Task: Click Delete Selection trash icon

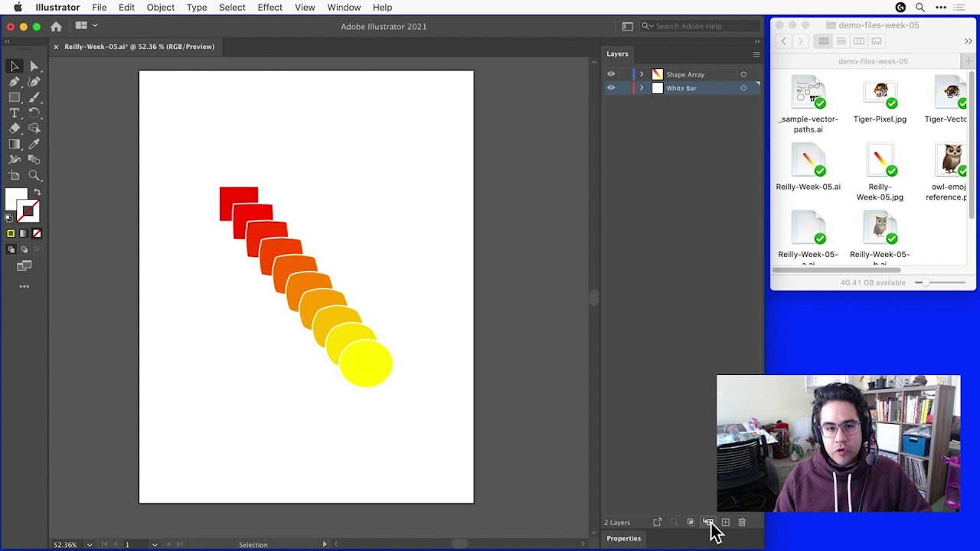Action: 742,522
